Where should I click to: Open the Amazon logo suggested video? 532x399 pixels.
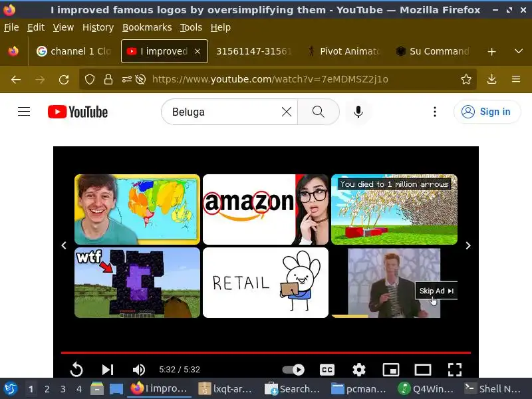265,209
